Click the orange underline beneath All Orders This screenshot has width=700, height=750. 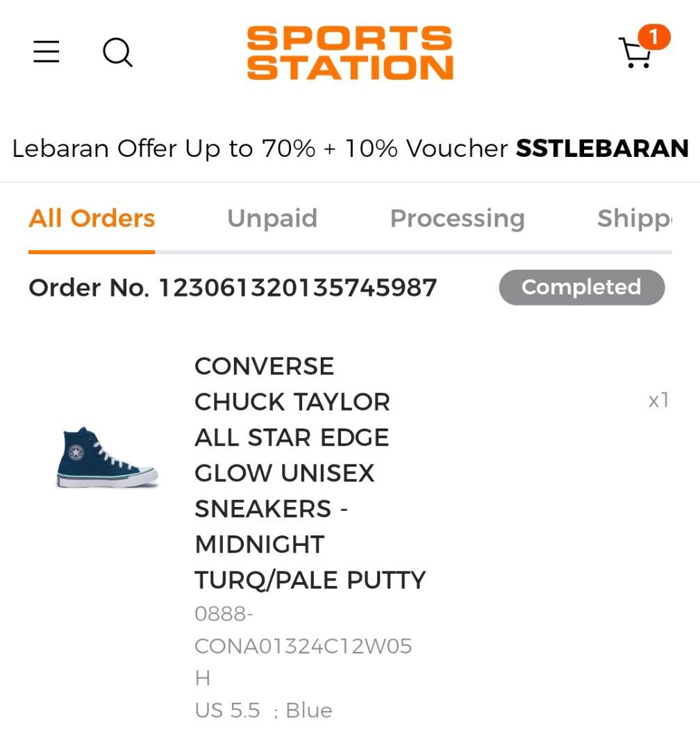point(92,251)
